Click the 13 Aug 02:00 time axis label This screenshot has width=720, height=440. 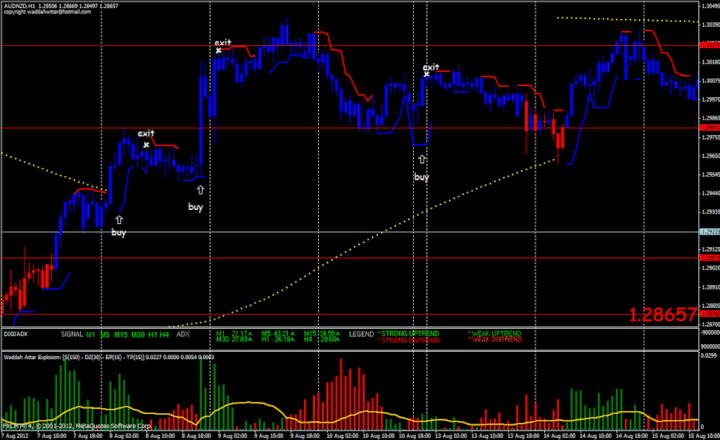click(451, 435)
